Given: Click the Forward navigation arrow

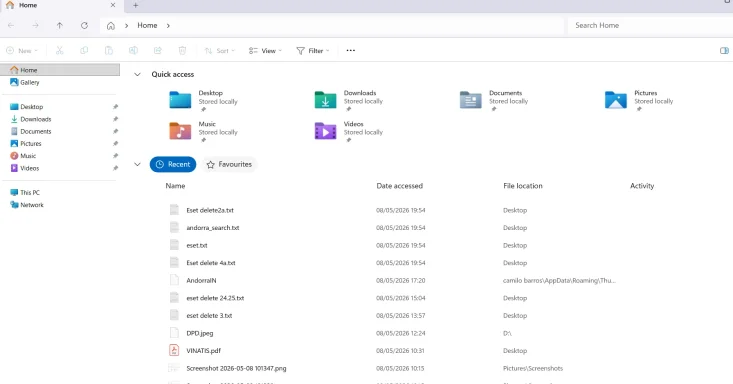Looking at the screenshot, I should (x=36, y=25).
